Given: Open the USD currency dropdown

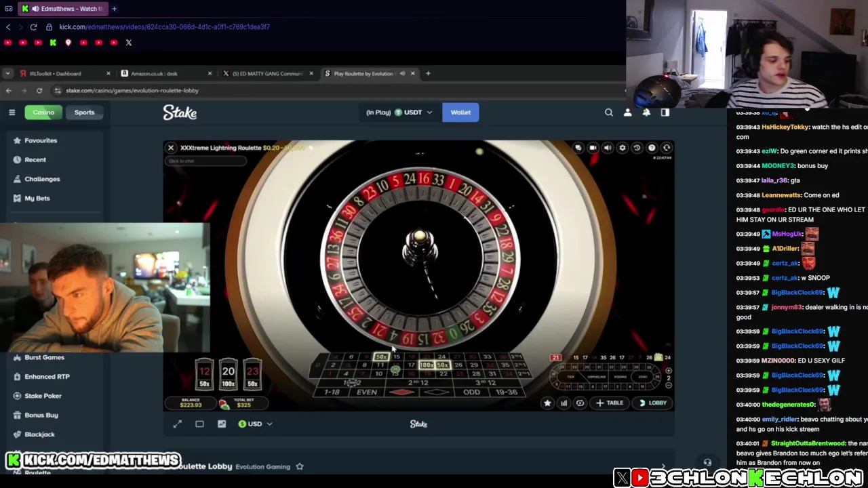Looking at the screenshot, I should pyautogui.click(x=255, y=424).
